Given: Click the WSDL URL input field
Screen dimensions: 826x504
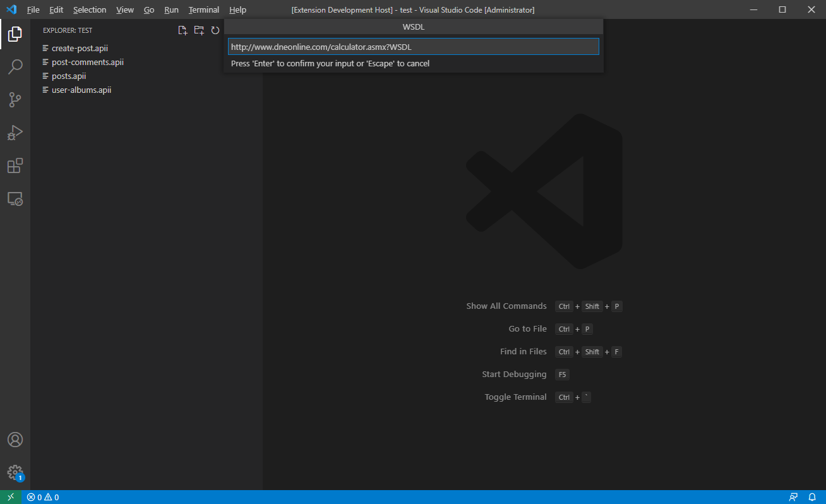Looking at the screenshot, I should click(x=413, y=47).
